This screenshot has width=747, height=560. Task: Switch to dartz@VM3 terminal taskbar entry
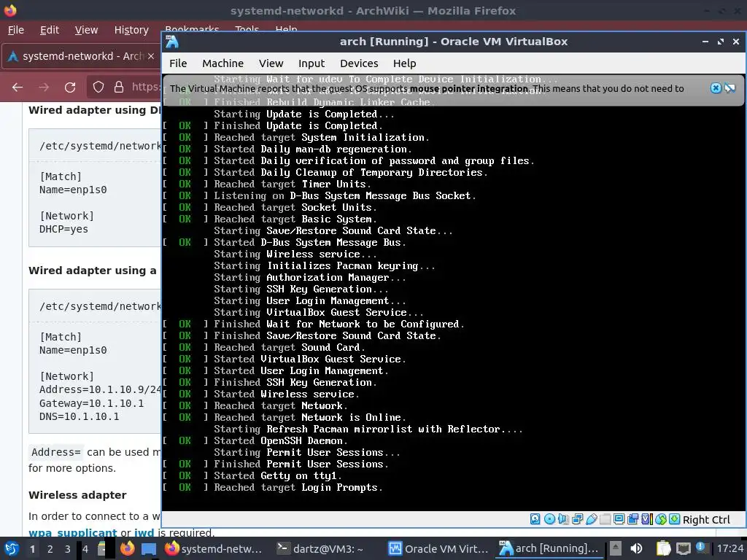coord(320,548)
